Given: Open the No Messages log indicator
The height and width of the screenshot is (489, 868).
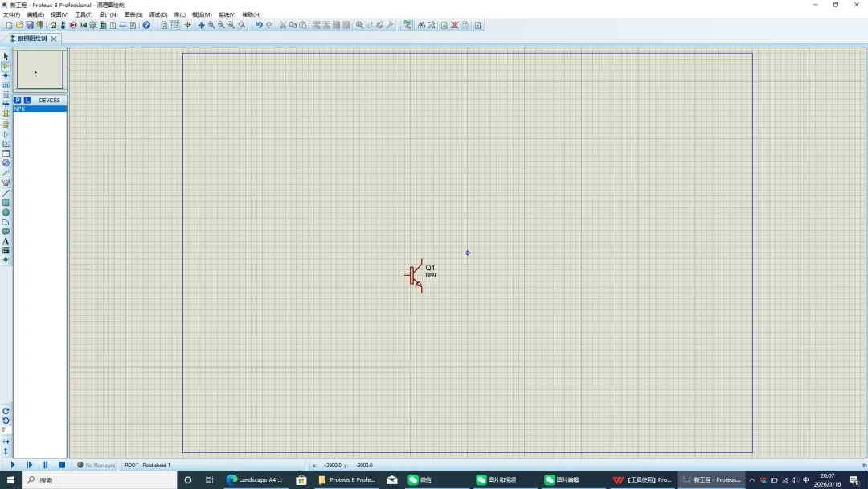Looking at the screenshot, I should [x=96, y=465].
